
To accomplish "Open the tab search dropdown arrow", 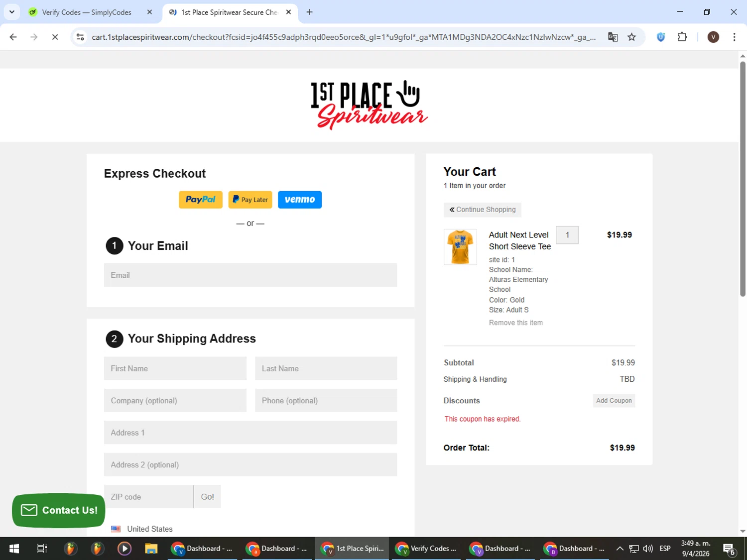I will pos(11,12).
